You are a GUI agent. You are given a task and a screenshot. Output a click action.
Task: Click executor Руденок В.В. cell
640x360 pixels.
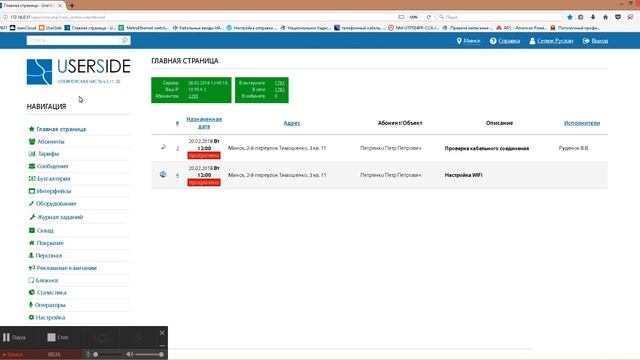click(x=573, y=148)
